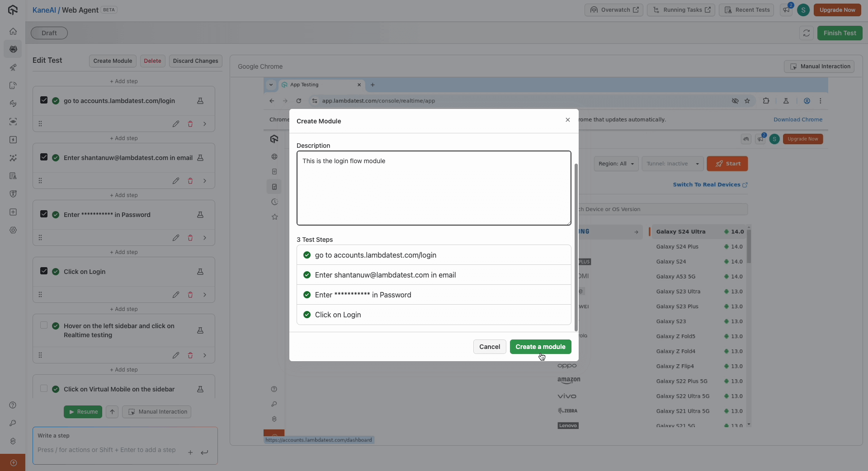
Task: Open the Settings gear in the left sidebar
Action: [13, 231]
